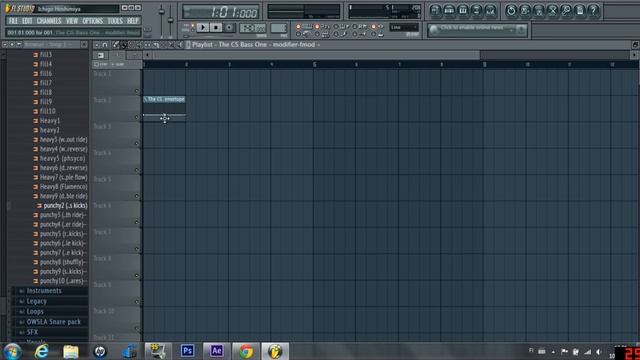Click the clipboard toolbar icon
This screenshot has height=360, width=640.
(x=580, y=10)
